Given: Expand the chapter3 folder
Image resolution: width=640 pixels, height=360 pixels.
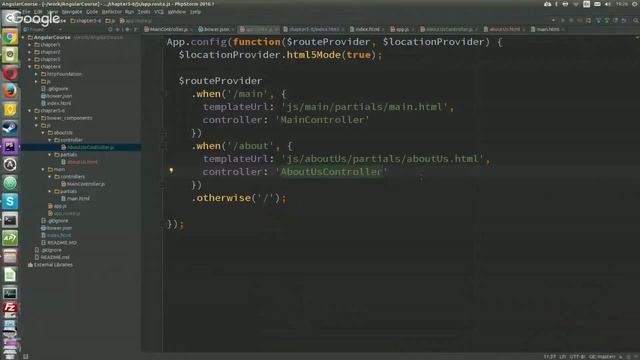Looking at the screenshot, I should 30,59.
